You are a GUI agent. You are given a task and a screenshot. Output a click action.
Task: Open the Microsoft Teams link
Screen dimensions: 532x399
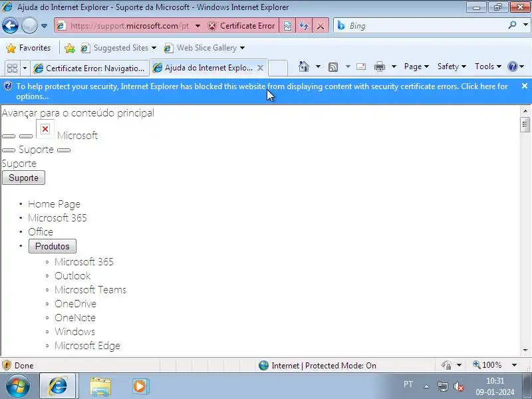90,290
